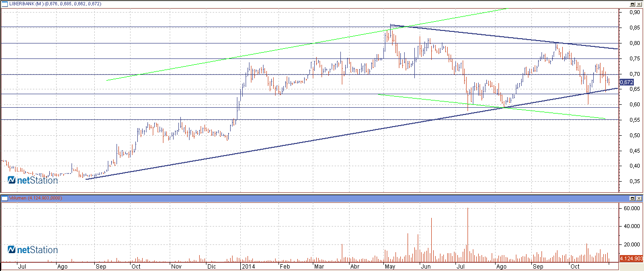Screen dimensions: 644x271
Task: Close the LIBERBANK price chart panel
Action: pyautogui.click(x=639, y=4)
